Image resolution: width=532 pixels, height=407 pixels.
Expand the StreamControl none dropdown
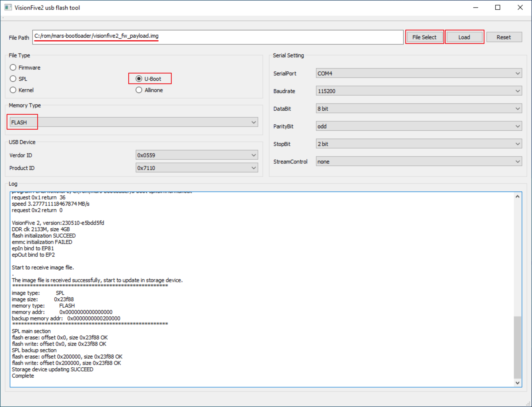(x=419, y=161)
